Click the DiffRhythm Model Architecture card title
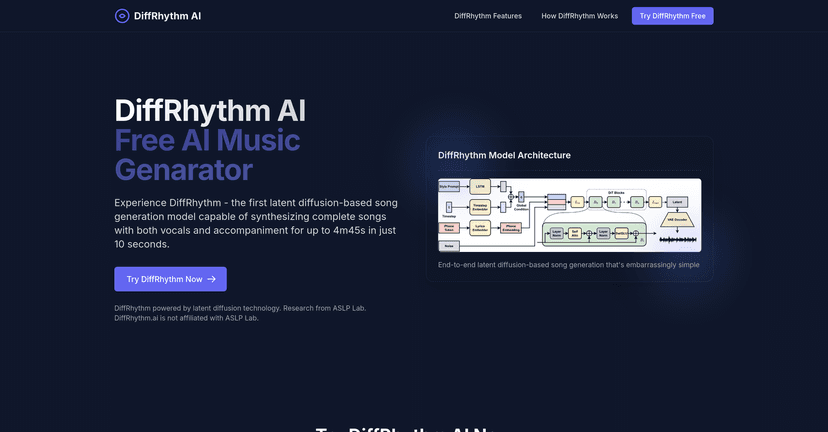This screenshot has height=432, width=828. [x=504, y=155]
